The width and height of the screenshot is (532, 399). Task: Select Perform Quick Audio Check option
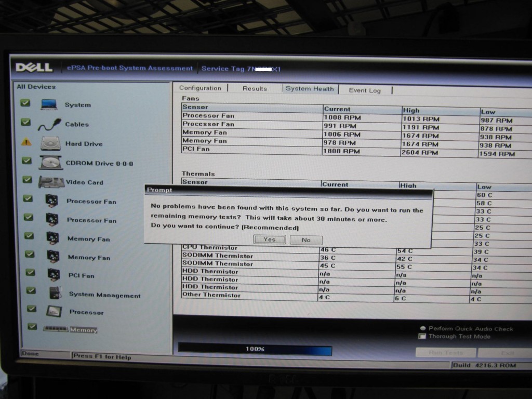423,328
